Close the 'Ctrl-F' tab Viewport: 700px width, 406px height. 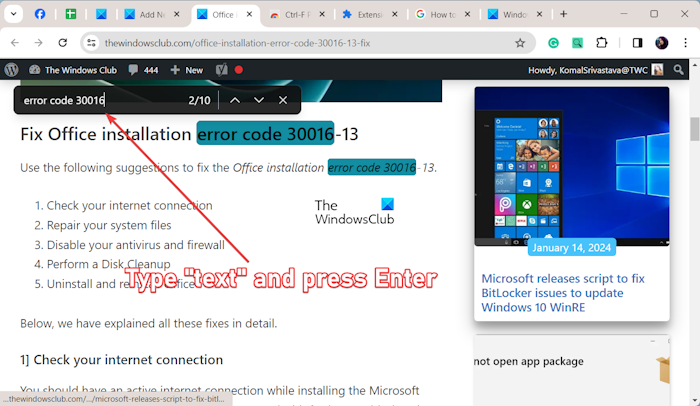(322, 14)
